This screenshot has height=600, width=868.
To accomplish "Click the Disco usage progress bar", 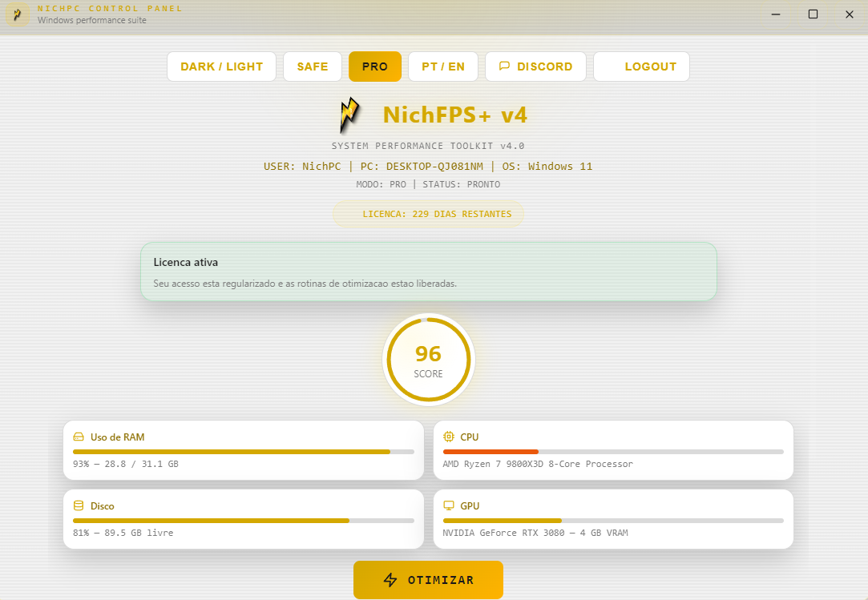I will tap(244, 521).
